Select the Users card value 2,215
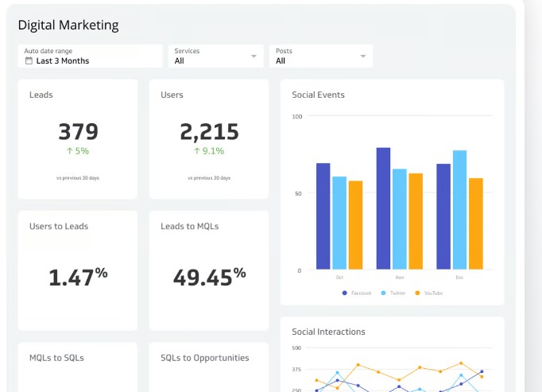Viewport: 542px width, 392px height. 209,132
